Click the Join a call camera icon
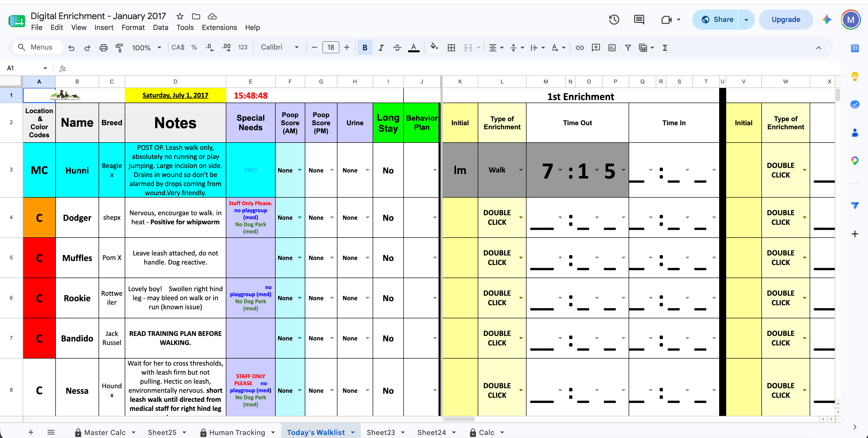This screenshot has height=438, width=868. (667, 20)
